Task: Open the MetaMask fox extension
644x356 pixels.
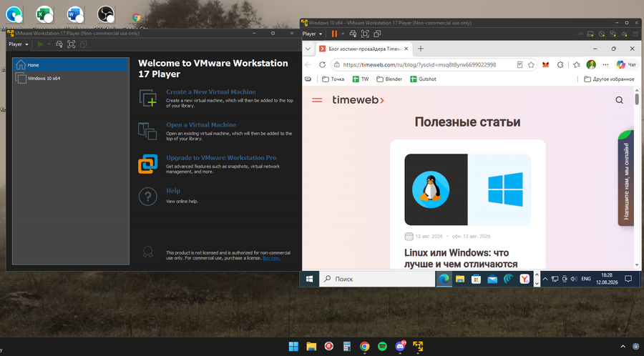Action: click(545, 65)
